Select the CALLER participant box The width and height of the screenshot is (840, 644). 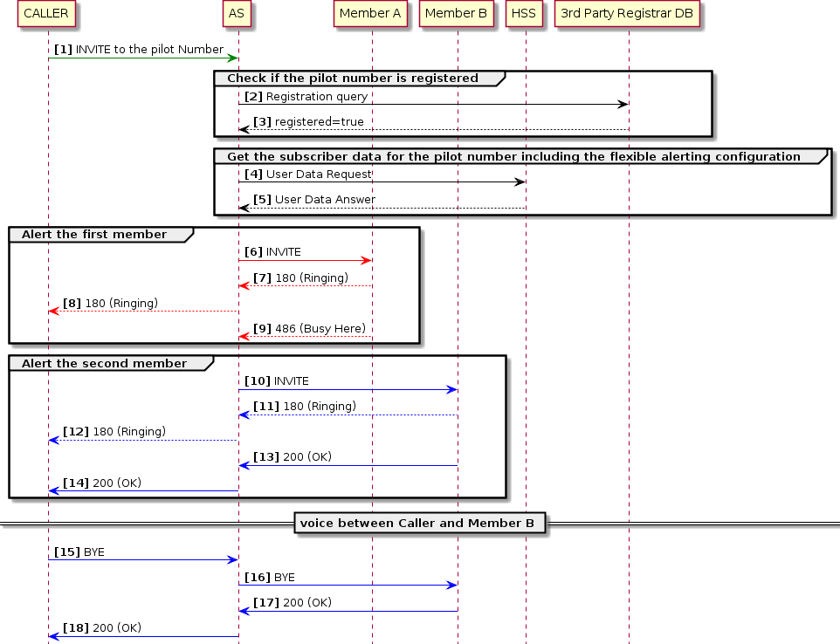(45, 14)
